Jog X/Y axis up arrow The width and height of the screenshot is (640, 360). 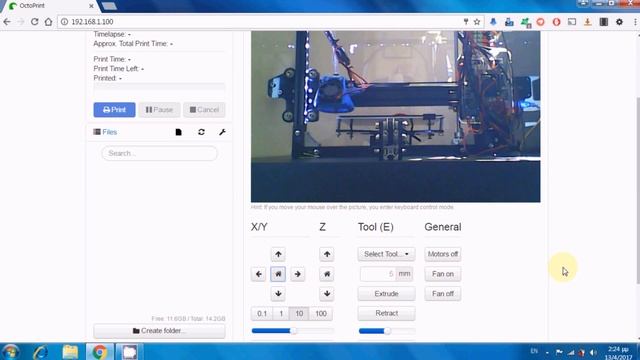[278, 254]
